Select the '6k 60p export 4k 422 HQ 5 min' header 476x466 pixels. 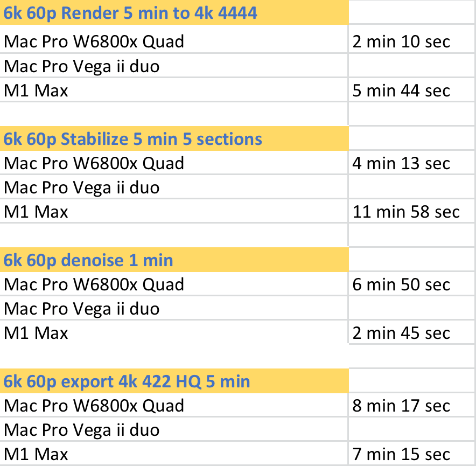(x=174, y=381)
